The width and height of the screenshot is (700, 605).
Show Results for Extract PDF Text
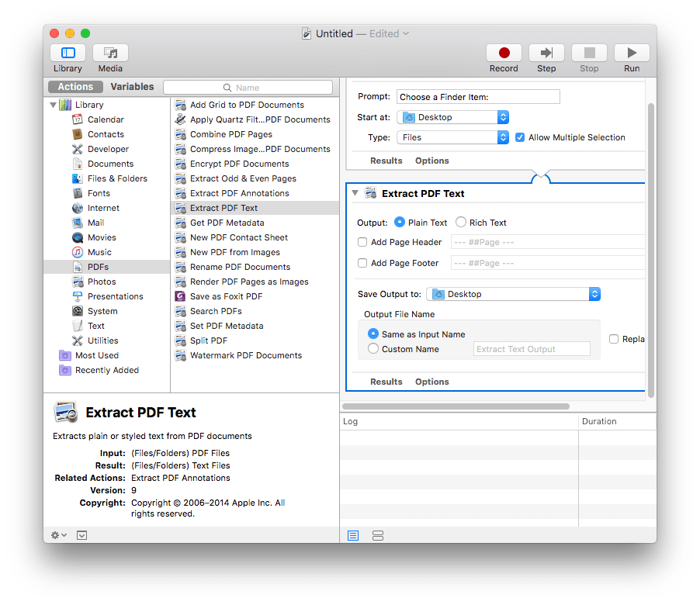386,381
